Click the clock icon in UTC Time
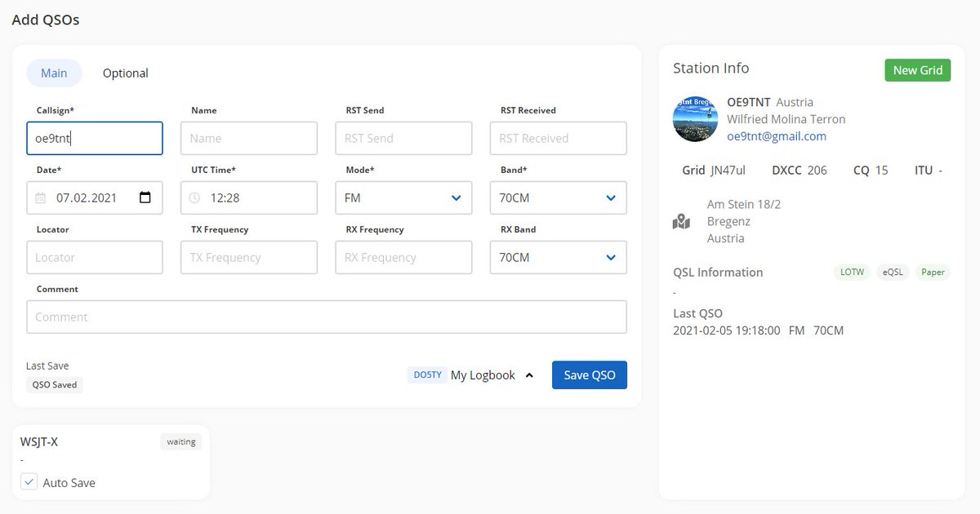Image resolution: width=980 pixels, height=514 pixels. point(194,197)
